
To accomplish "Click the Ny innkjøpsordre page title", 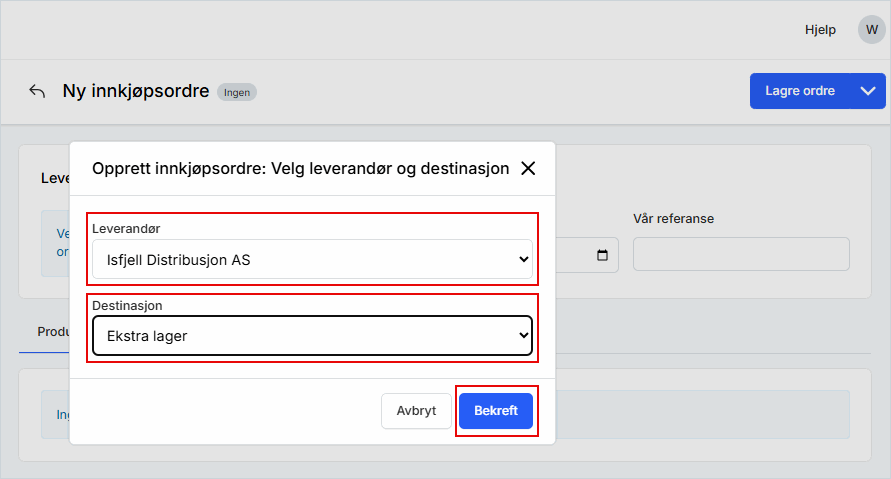I will (136, 91).
